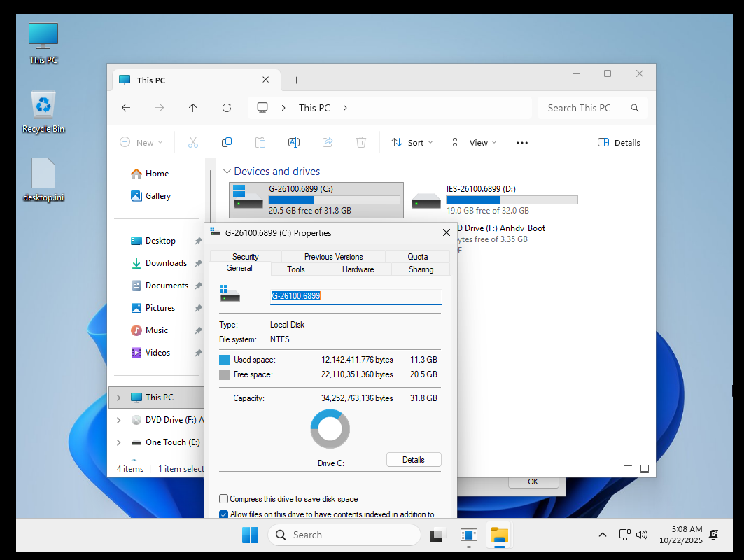Click chevron after This PC in address bar
The width and height of the screenshot is (744, 560).
tap(345, 108)
